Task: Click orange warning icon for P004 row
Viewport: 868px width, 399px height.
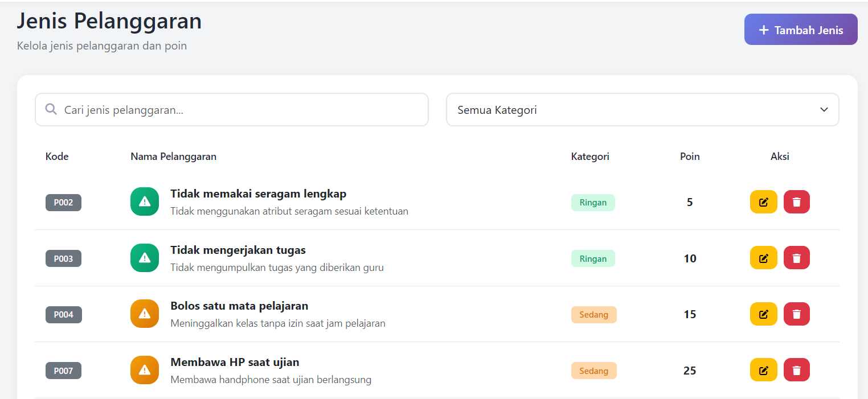Action: click(x=145, y=314)
